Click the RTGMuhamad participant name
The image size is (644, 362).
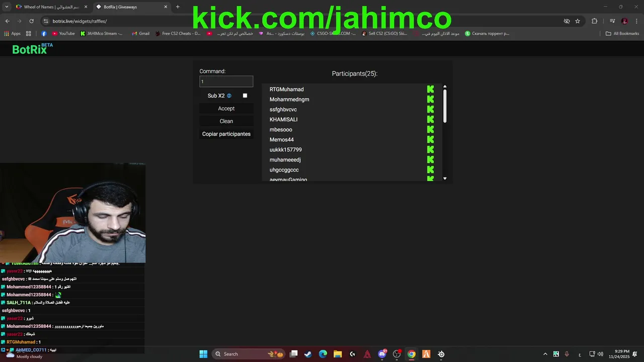[x=286, y=89]
